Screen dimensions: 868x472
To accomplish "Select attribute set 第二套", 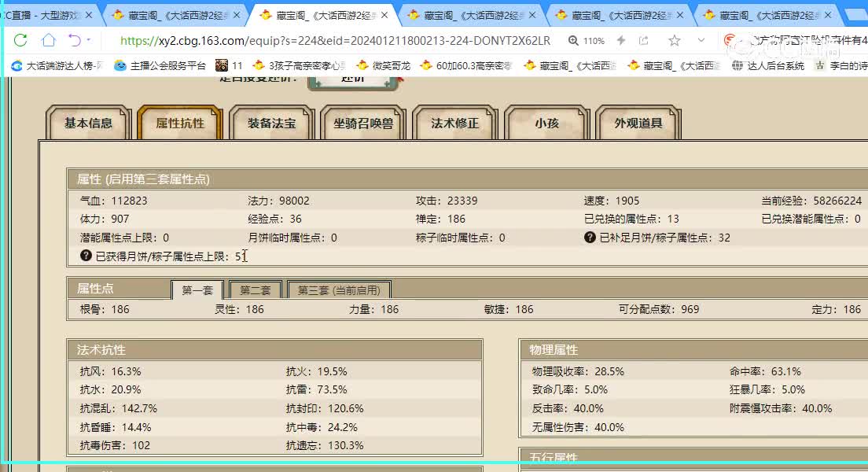I will tap(256, 289).
